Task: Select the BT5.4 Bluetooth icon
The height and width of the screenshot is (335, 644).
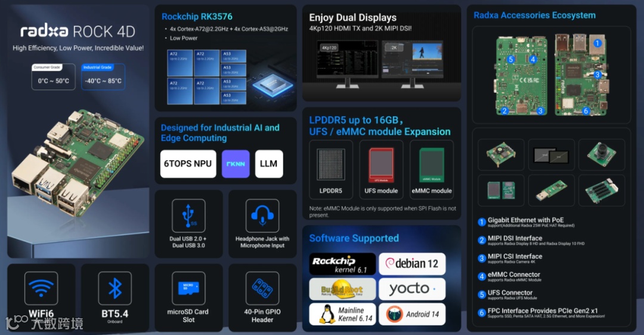Action: pyautogui.click(x=115, y=288)
